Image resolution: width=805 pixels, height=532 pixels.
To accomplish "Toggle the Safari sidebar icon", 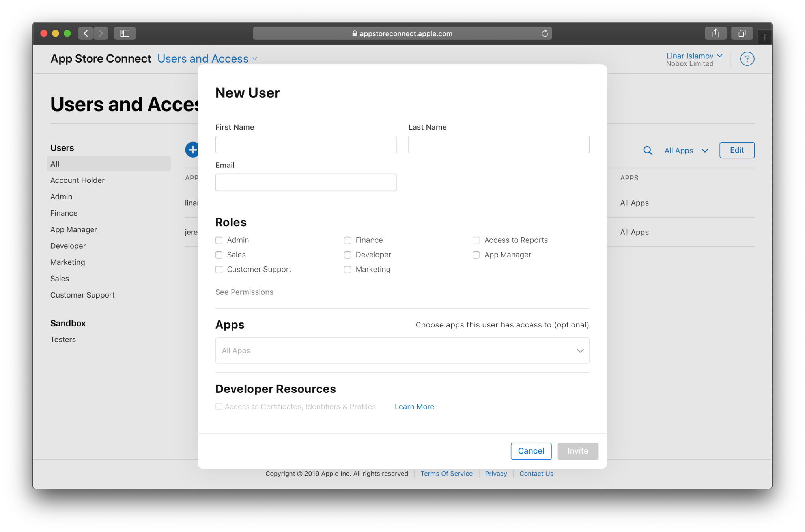I will click(125, 33).
